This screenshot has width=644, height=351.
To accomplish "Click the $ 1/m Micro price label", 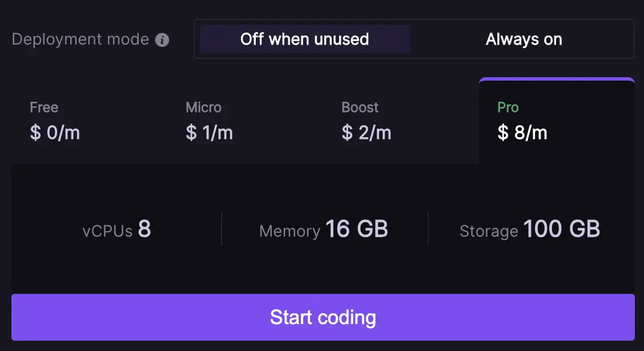I will coord(208,133).
